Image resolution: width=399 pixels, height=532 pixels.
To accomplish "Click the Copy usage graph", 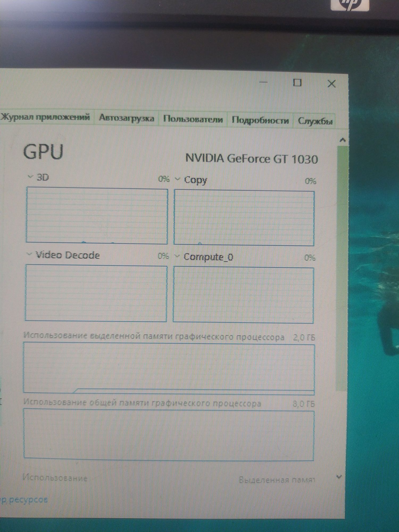I will 244,218.
